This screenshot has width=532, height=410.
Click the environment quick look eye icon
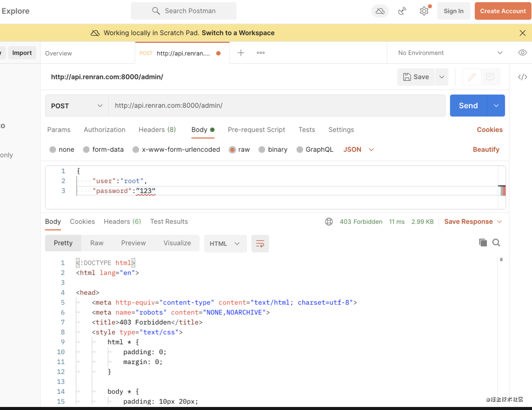click(x=522, y=53)
